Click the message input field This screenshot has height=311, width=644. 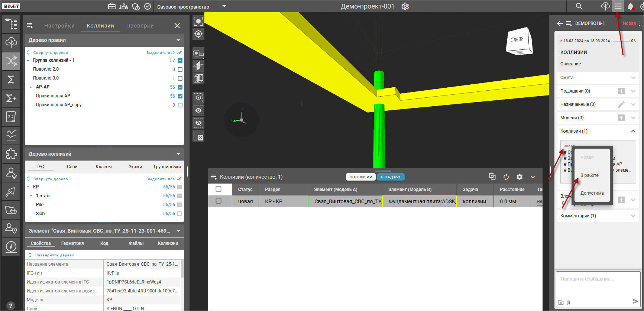598,284
